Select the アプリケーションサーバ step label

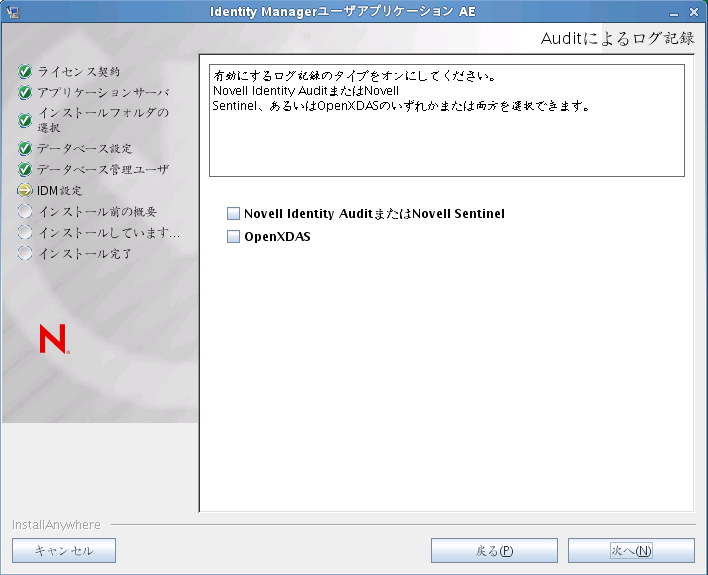coord(103,92)
